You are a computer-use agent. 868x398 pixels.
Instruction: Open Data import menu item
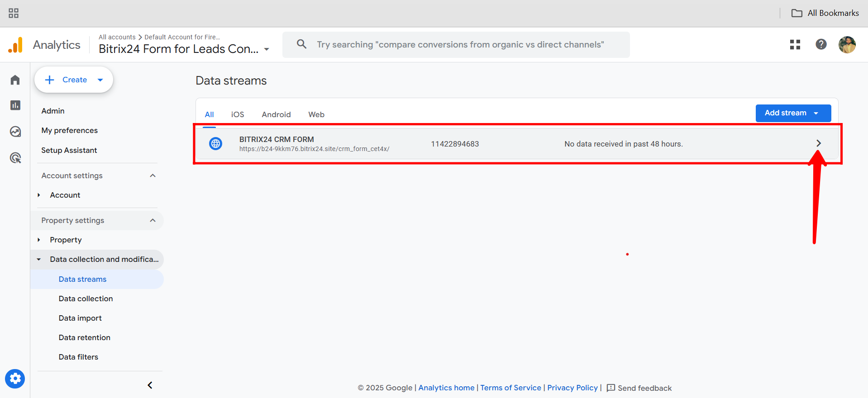click(x=80, y=318)
